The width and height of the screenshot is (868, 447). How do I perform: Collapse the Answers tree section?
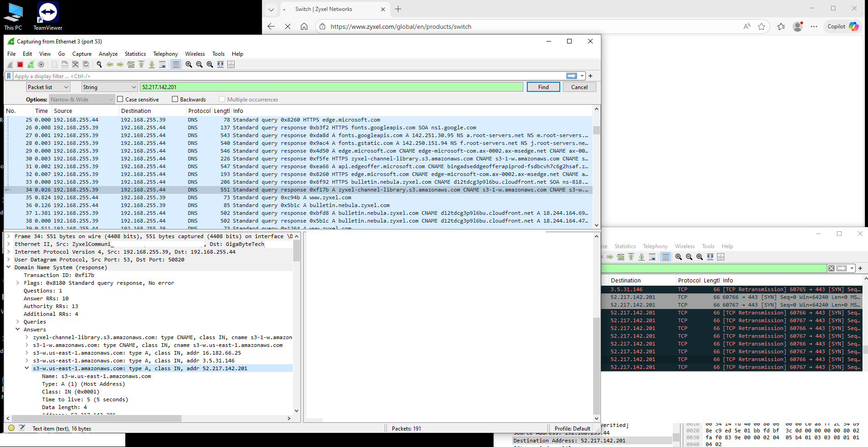point(18,330)
